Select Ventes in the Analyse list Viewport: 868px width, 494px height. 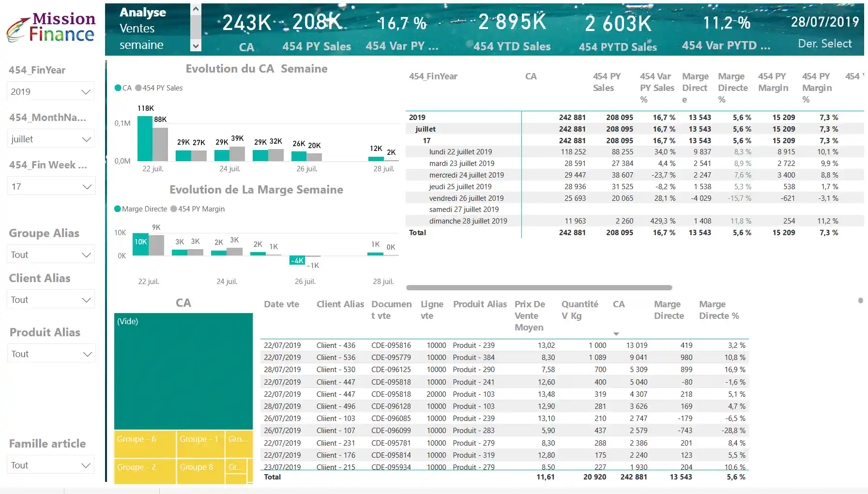point(137,29)
